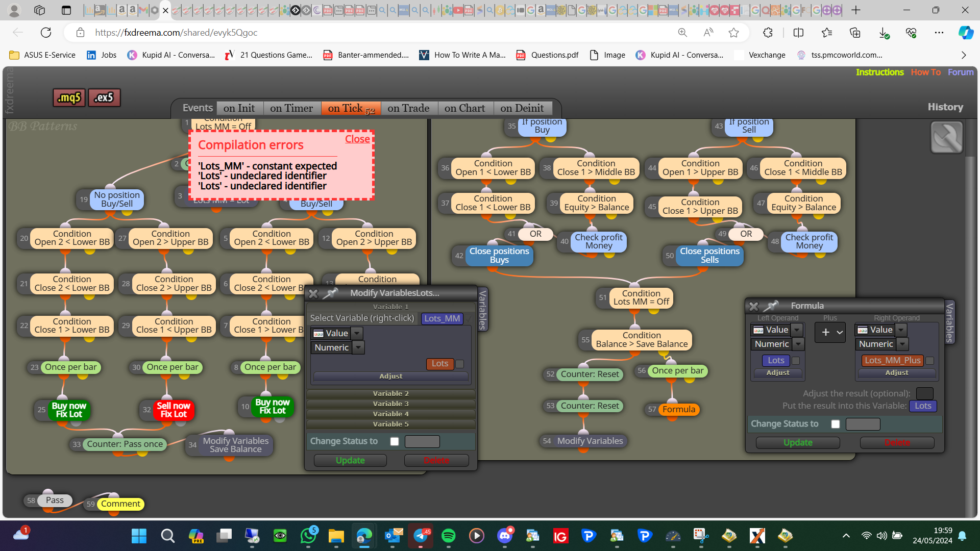Select the OR block numbered 41
Viewport: 980px width, 551px height.
pyautogui.click(x=535, y=234)
